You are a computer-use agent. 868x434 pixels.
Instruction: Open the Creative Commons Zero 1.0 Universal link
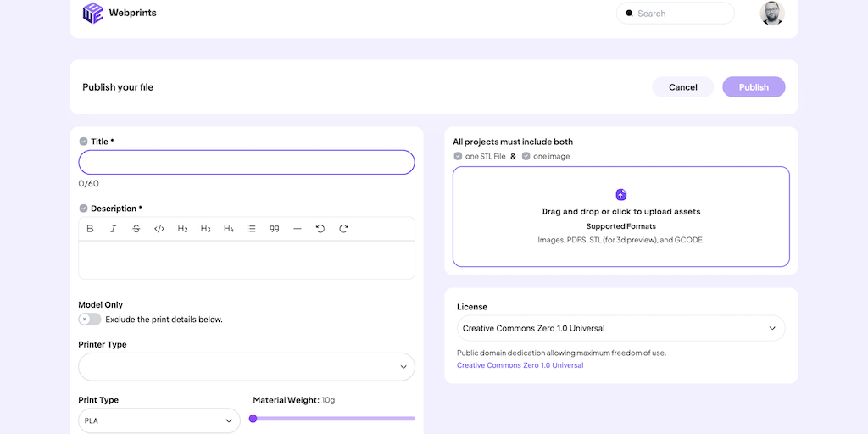(520, 365)
